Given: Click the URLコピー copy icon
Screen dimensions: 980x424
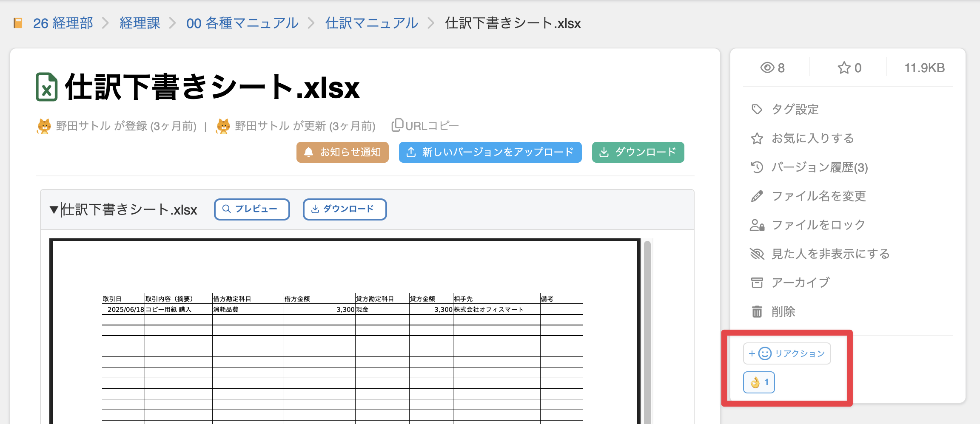Looking at the screenshot, I should click(x=397, y=125).
